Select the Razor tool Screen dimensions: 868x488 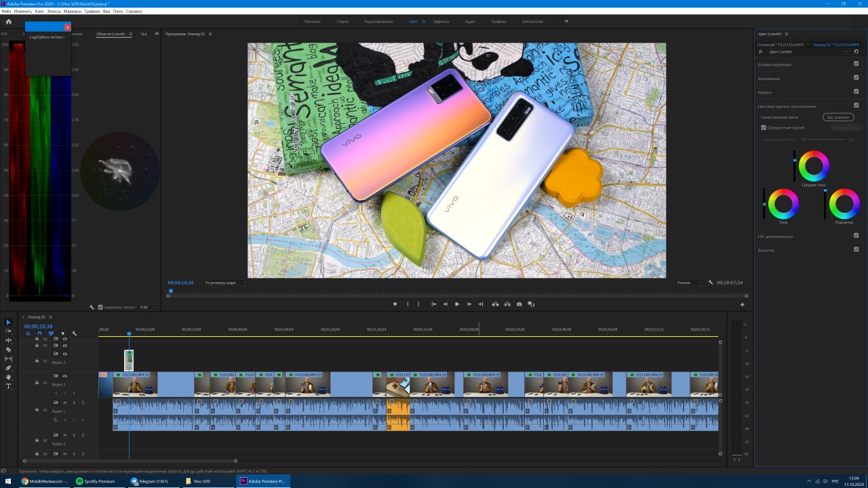[x=9, y=350]
